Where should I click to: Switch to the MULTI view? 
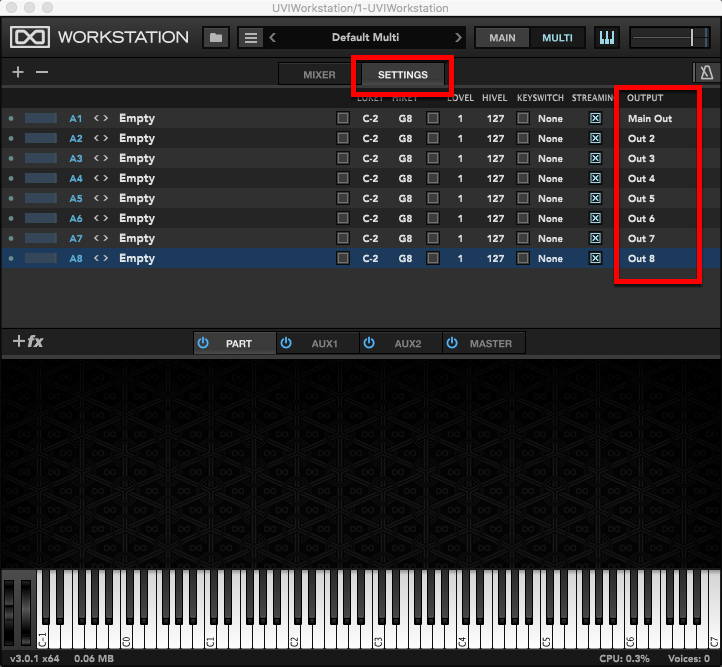(x=557, y=38)
